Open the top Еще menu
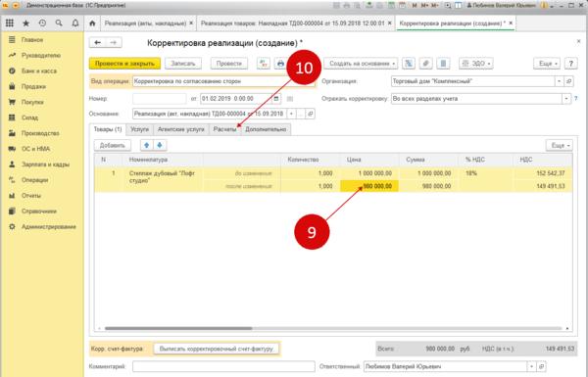Viewport: 588px width, 377px height. coord(547,64)
